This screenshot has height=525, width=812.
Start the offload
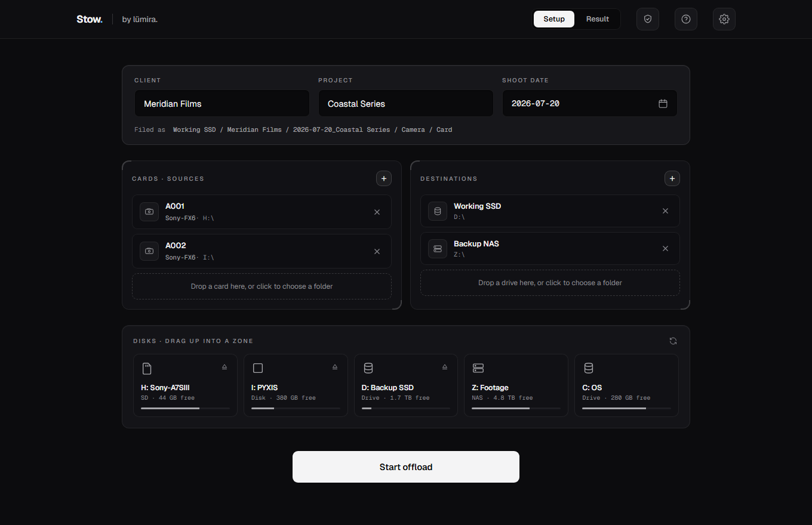(x=406, y=467)
